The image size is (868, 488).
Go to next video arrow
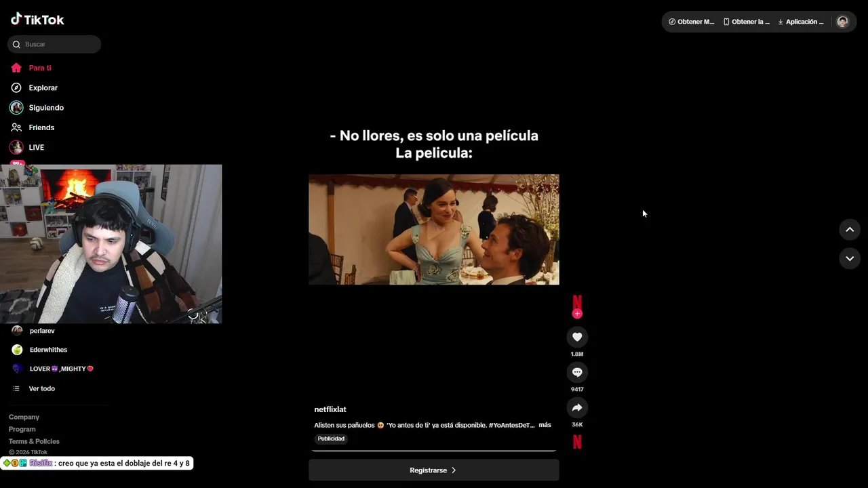tap(850, 258)
